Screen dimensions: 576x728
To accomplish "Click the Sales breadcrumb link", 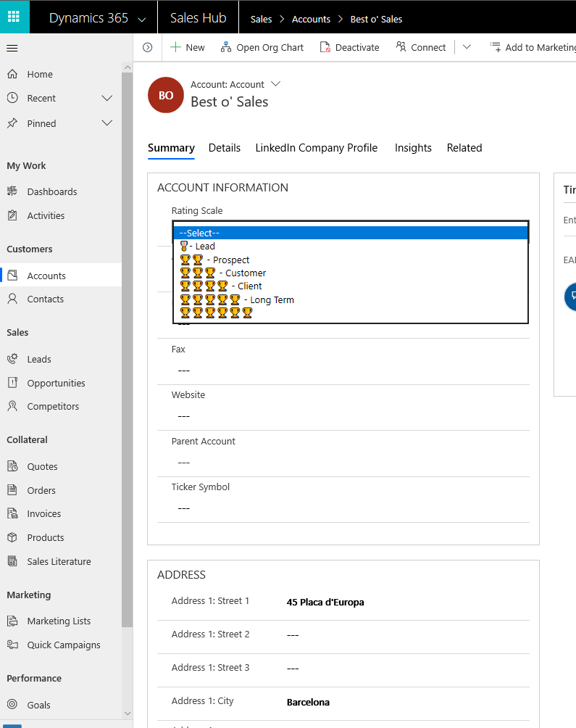I will click(261, 20).
